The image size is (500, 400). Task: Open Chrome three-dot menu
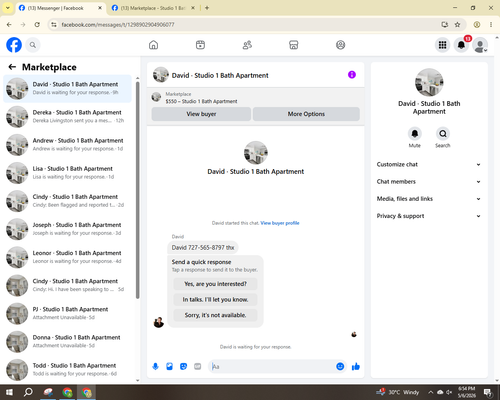click(x=491, y=25)
